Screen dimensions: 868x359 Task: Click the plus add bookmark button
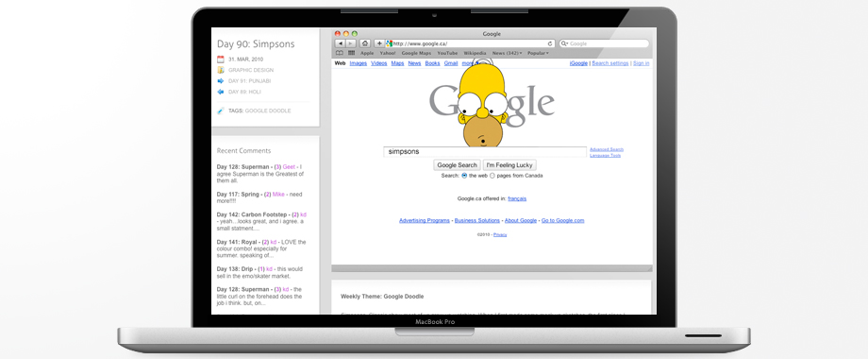point(379,43)
